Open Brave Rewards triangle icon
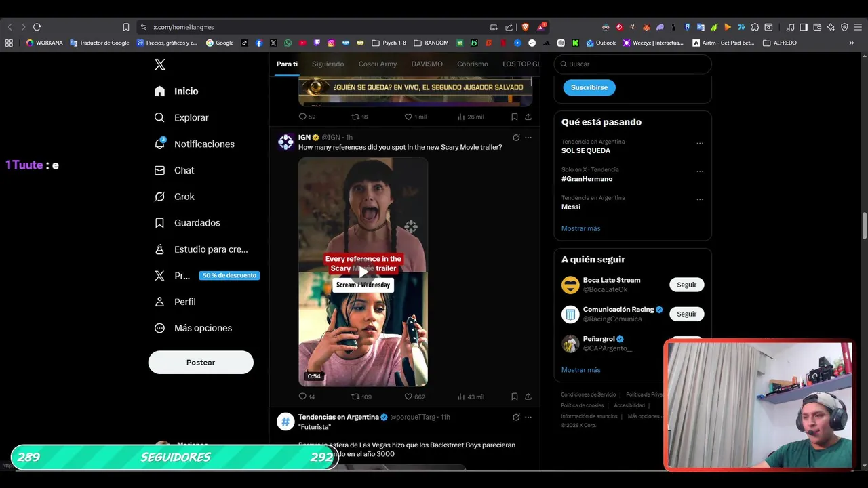The width and height of the screenshot is (868, 488). click(x=541, y=27)
